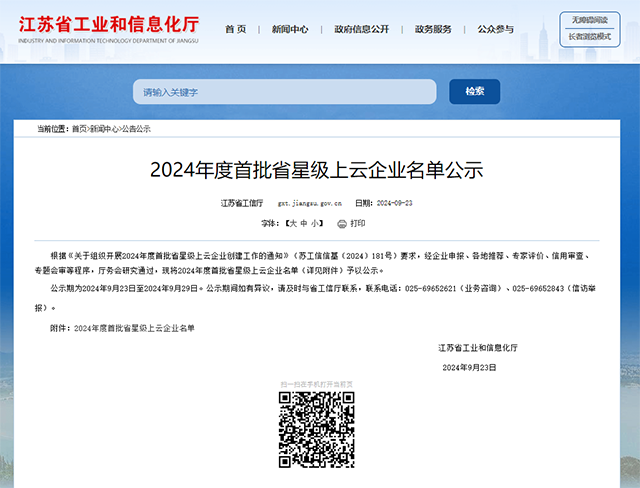Click the printer icon beside 打印
Screen dimensions: 640x488
click(x=341, y=223)
